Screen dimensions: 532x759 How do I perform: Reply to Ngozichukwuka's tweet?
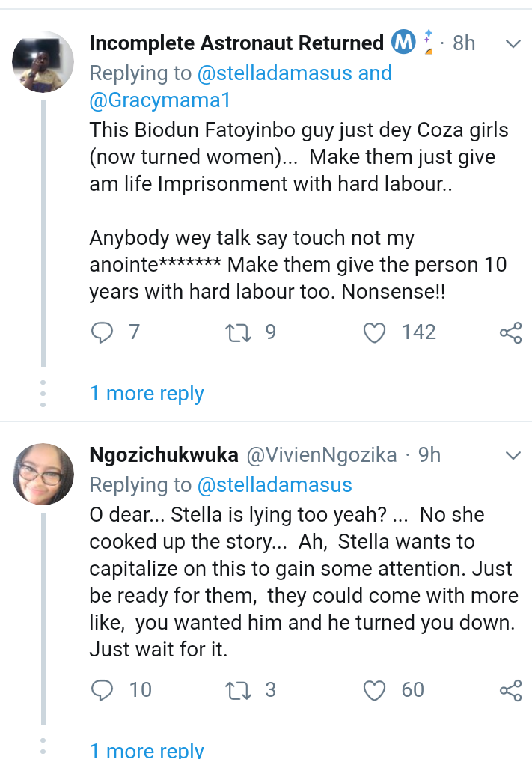click(x=101, y=690)
